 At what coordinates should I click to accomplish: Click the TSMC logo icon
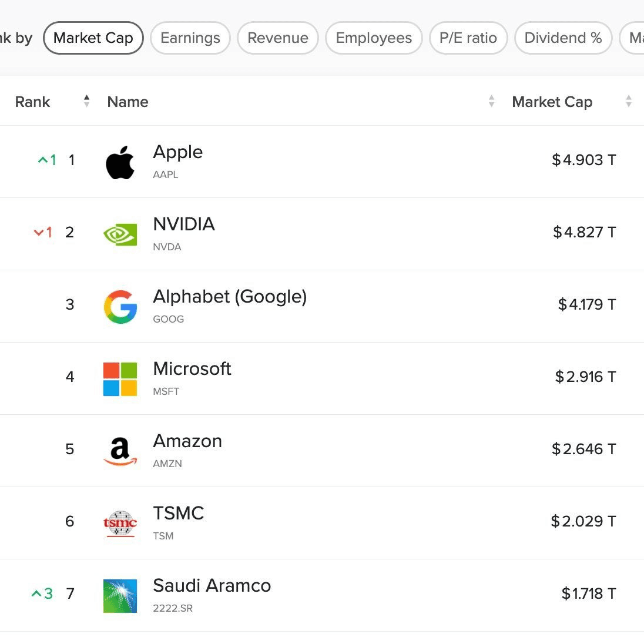120,524
